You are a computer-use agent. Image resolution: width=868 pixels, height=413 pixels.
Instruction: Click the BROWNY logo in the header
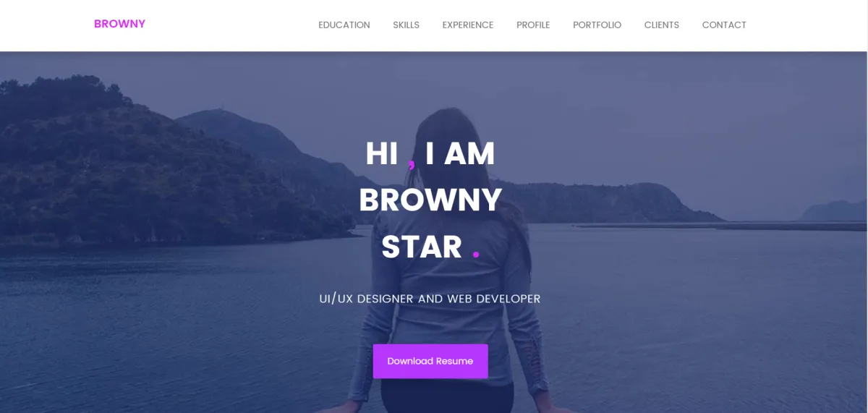tap(119, 24)
